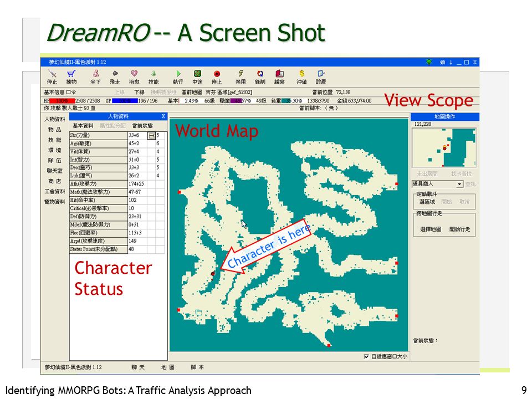Click the view scope minimap thumbnail
The height and width of the screenshot is (399, 532).
(x=444, y=147)
